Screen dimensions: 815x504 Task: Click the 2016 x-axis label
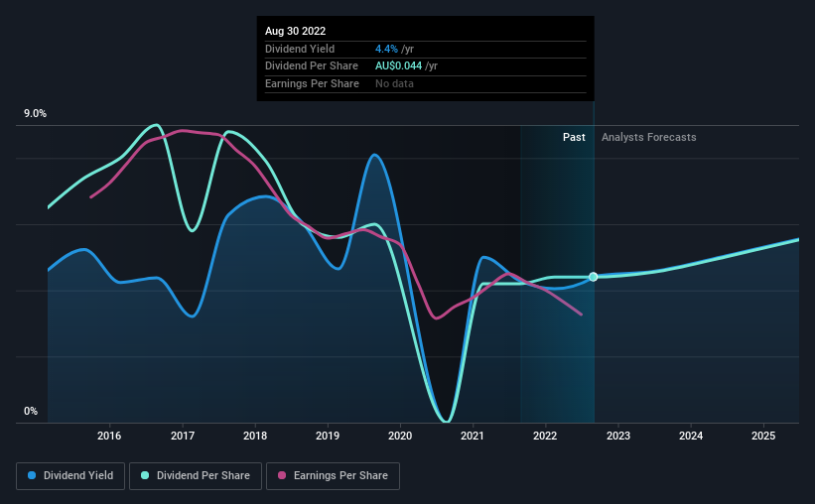(x=109, y=436)
